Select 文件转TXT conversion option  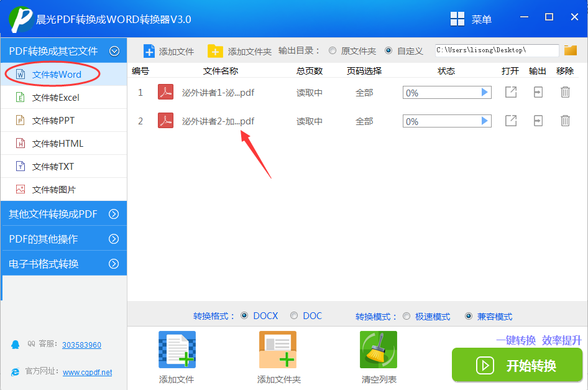pos(64,166)
